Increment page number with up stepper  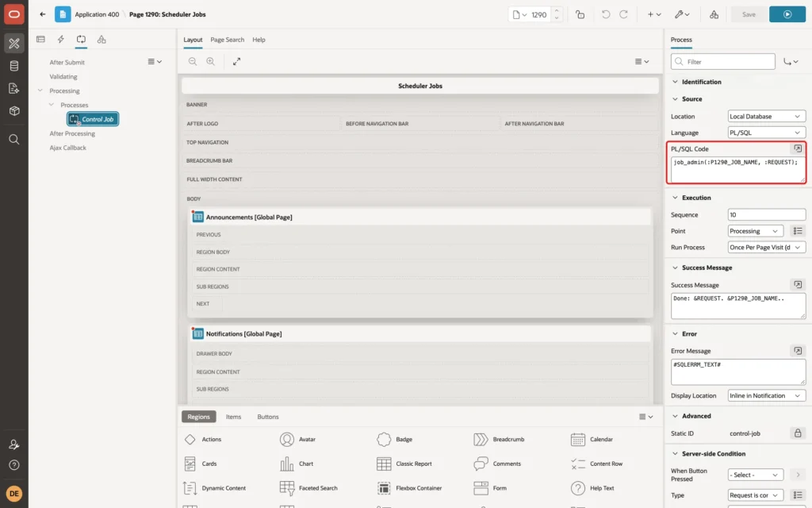click(557, 11)
